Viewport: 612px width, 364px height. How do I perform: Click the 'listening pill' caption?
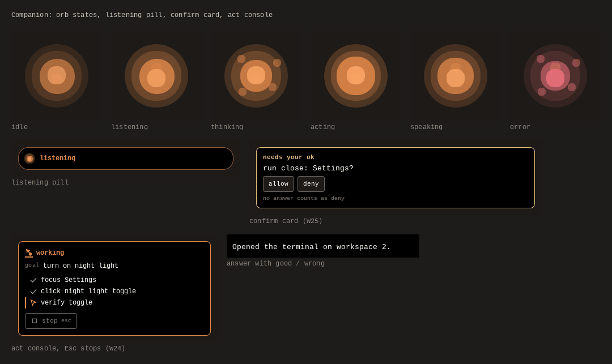pos(40,182)
